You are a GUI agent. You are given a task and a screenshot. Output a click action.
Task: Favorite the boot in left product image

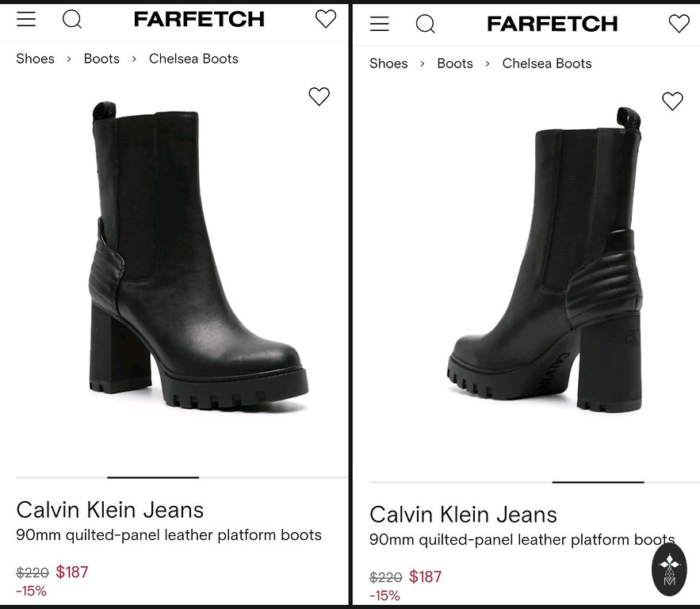click(319, 96)
